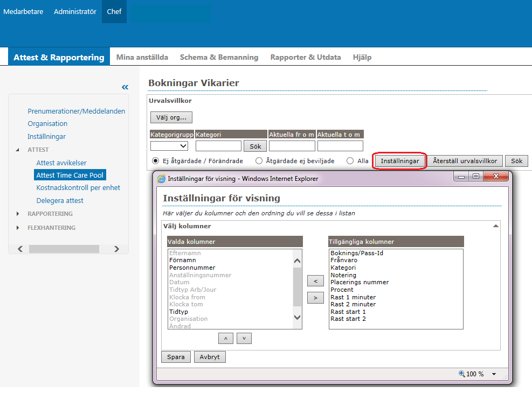Click Sök button beside Återställ urvalsvillkor

coord(516,160)
